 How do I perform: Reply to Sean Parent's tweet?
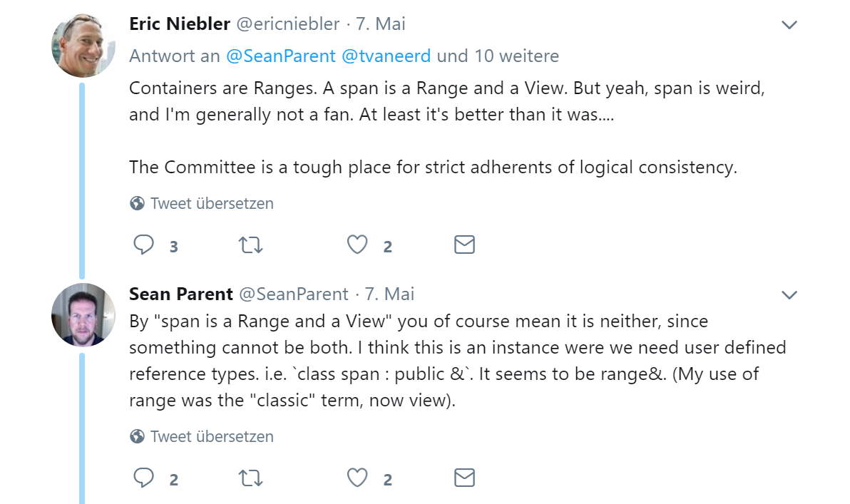143,478
